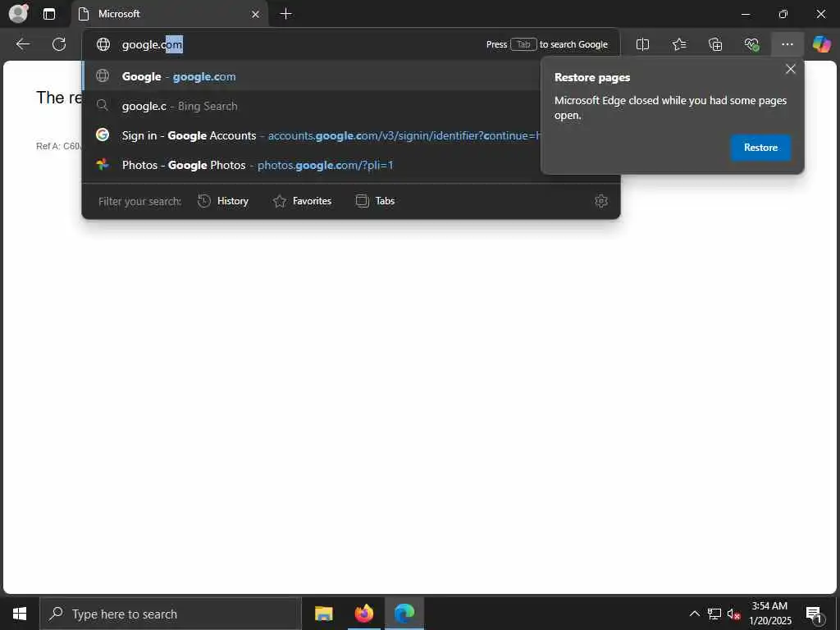Go back with the back arrow
The height and width of the screenshot is (630, 840).
click(22, 44)
